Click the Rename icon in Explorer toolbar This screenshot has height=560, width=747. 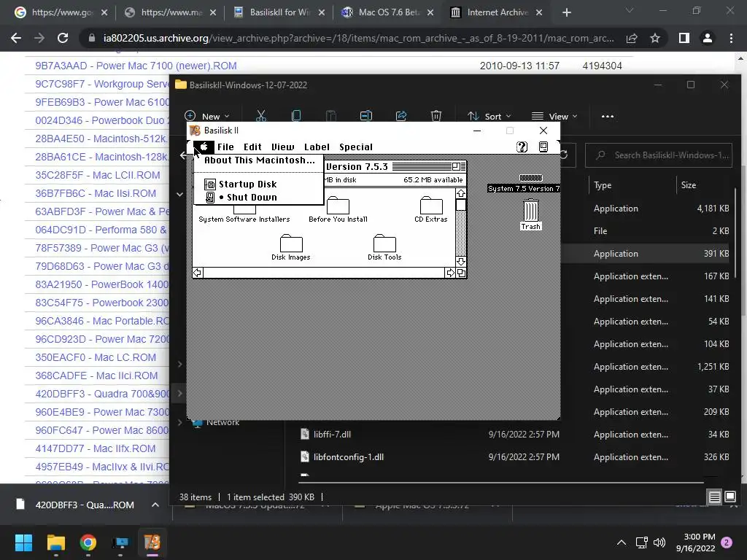[366, 116]
